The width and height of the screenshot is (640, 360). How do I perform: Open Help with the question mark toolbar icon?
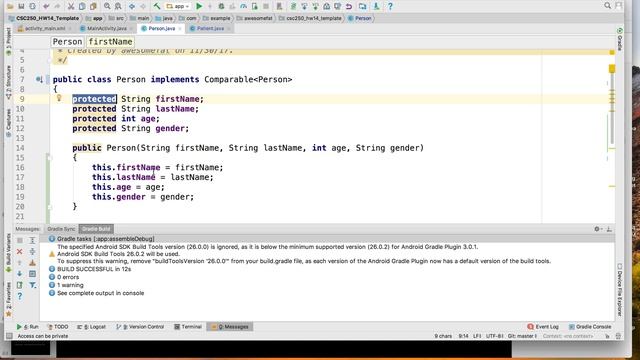point(390,6)
